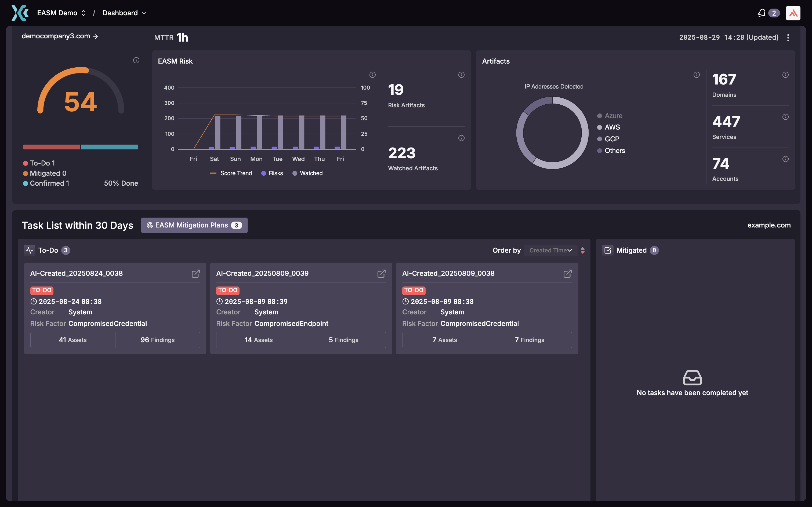Viewport: 812px width, 507px height.
Task: Open the notification bell
Action: 762,13
